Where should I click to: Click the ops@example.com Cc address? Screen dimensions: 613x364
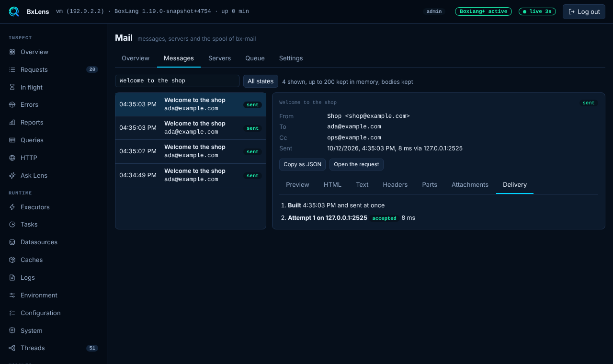[354, 137]
